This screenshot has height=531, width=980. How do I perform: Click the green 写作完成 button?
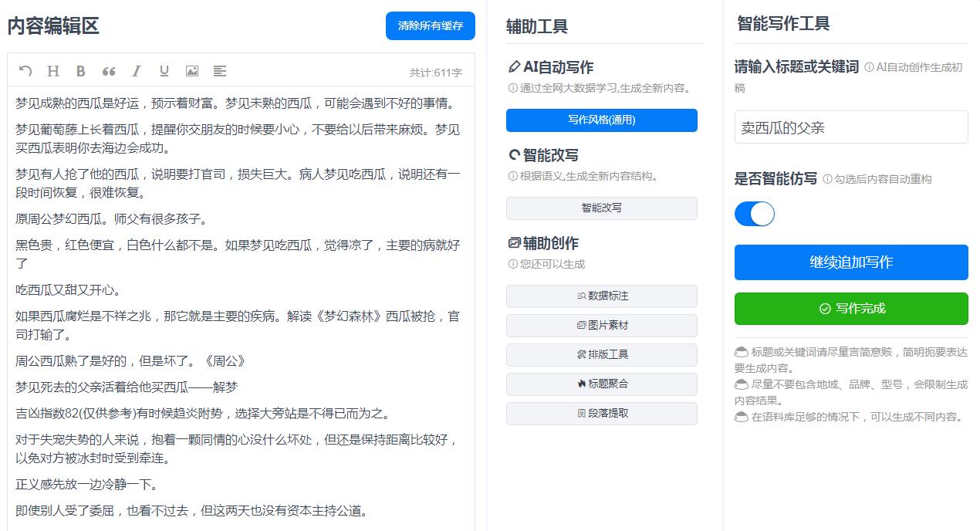tap(851, 308)
